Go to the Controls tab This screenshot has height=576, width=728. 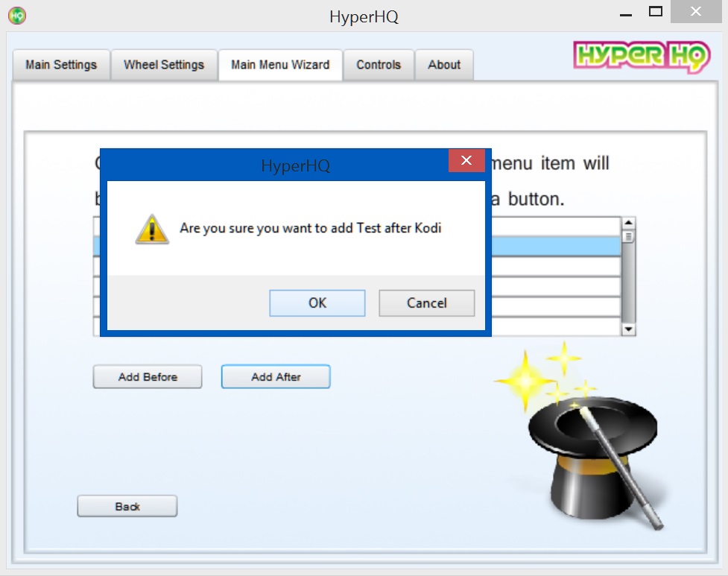(x=379, y=65)
